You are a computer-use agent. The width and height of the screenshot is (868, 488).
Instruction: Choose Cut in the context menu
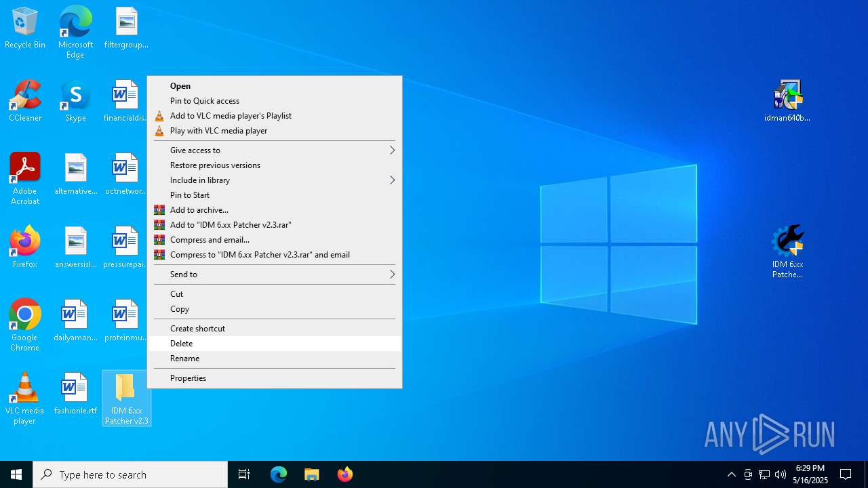pos(275,294)
